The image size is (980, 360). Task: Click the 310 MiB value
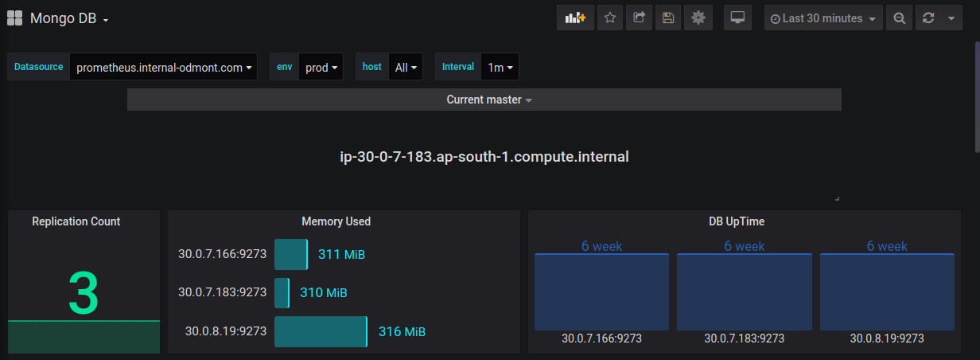point(324,292)
